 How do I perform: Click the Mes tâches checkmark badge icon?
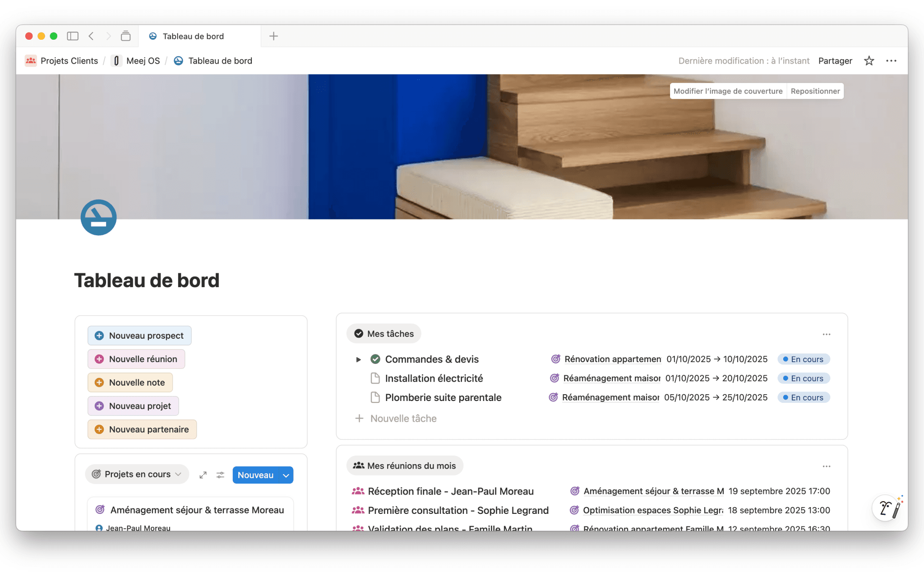tap(358, 333)
